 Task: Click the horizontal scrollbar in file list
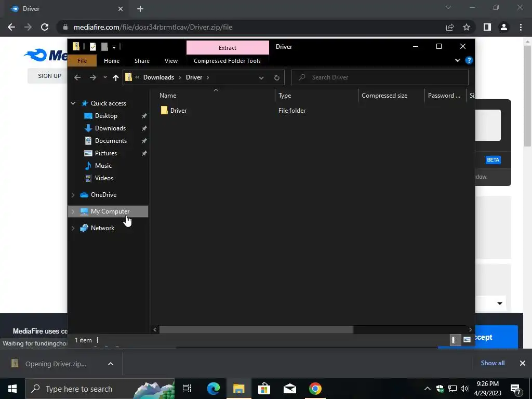256,329
